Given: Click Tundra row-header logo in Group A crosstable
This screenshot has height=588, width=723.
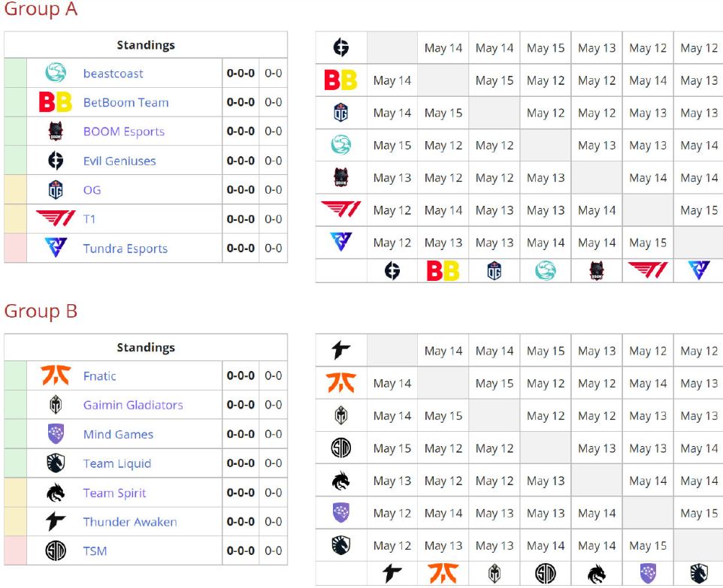Looking at the screenshot, I should coord(341,242).
